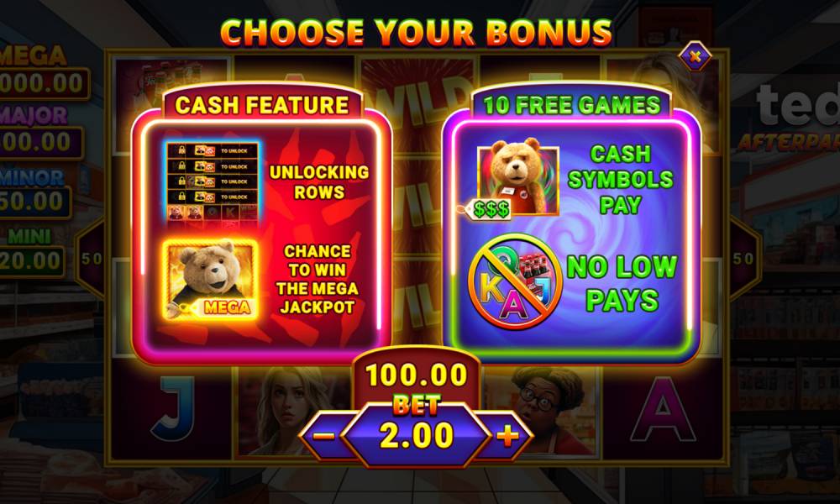The height and width of the screenshot is (504, 840).
Task: Click the right 50 hexagon line marker
Action: [x=743, y=260]
